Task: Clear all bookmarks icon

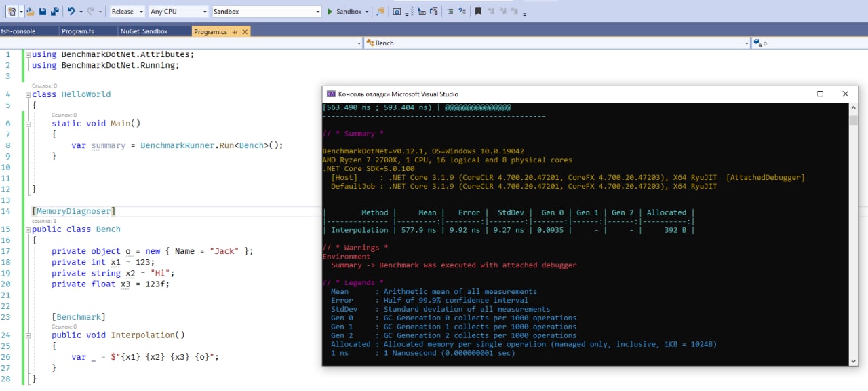Action: point(515,11)
